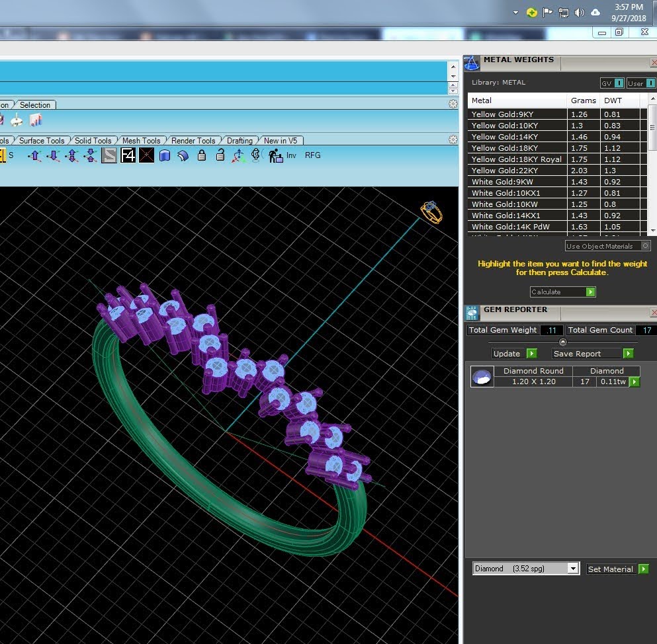Click the ring rotate icon

[255, 155]
